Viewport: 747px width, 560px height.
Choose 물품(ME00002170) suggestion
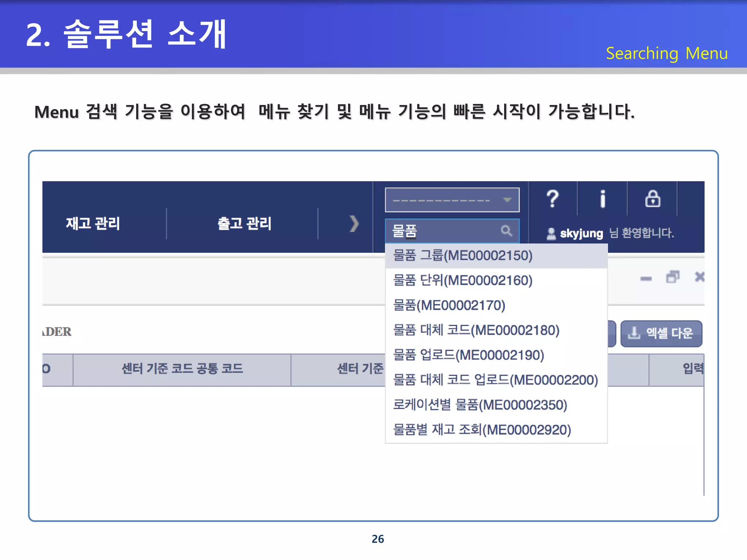(496, 306)
